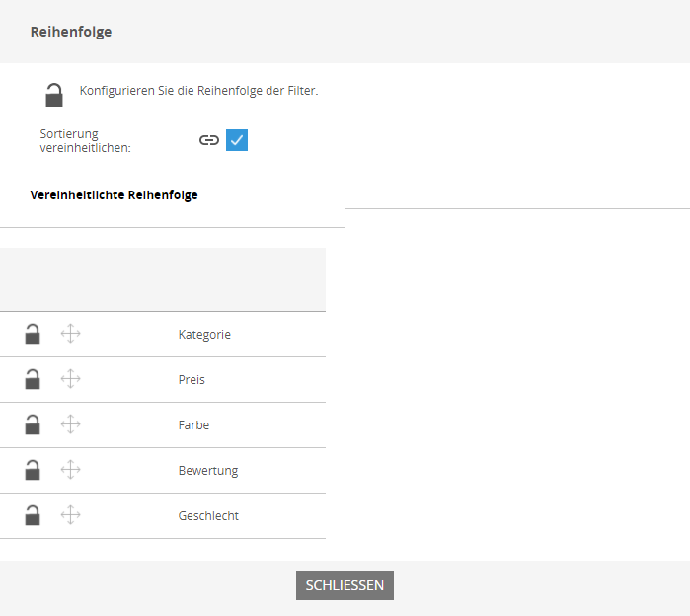Click the Vereinheitlichte Reihenfolge heading
This screenshot has width=690, height=616.
(114, 195)
